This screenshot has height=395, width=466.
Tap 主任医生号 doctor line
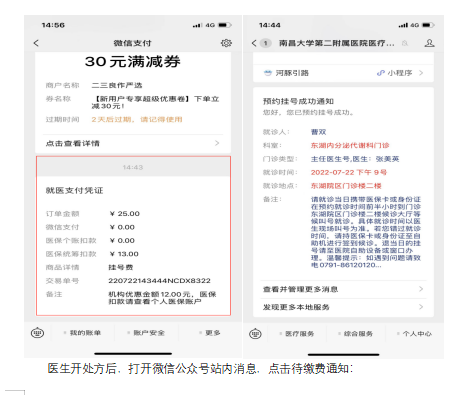tap(355, 159)
